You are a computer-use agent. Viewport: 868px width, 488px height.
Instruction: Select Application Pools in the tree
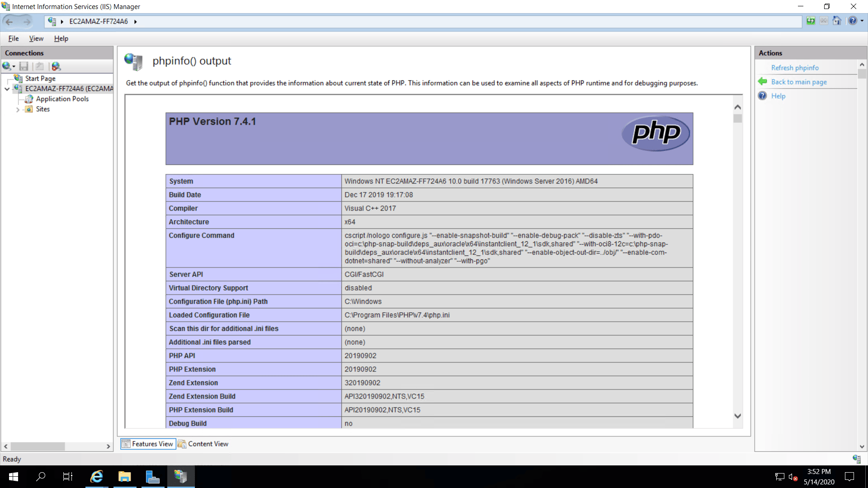(62, 99)
